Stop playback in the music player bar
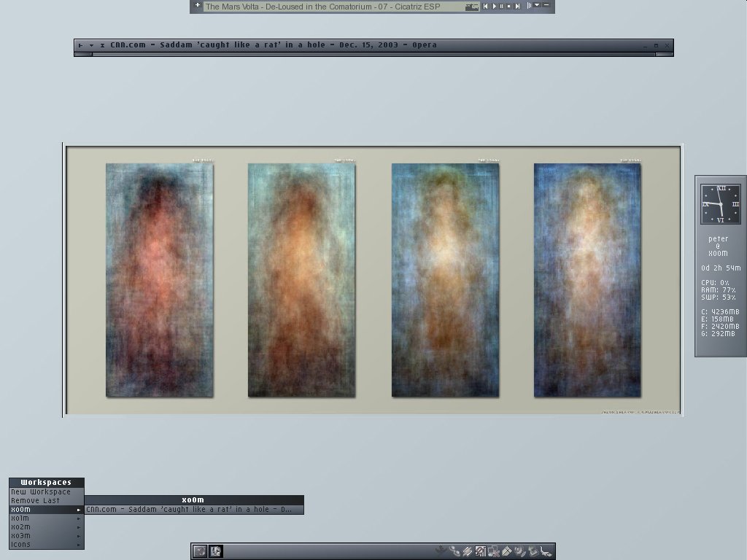 click(508, 6)
